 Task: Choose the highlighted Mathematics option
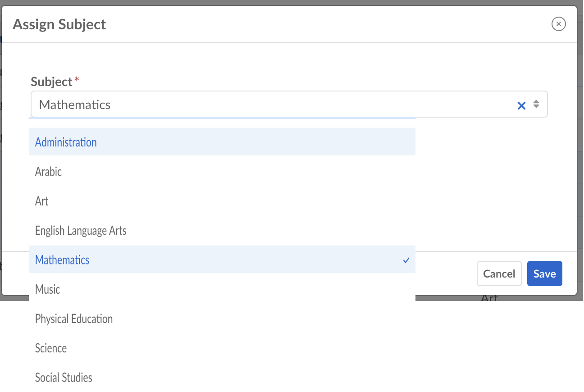point(62,260)
